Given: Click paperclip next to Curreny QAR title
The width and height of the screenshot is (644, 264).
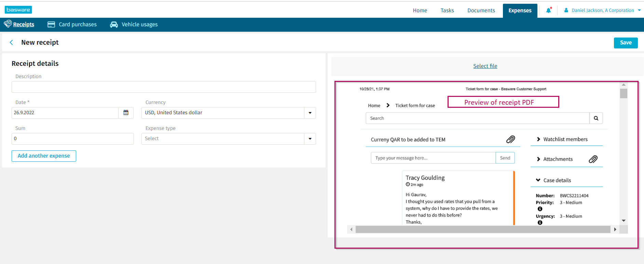Looking at the screenshot, I should point(511,139).
